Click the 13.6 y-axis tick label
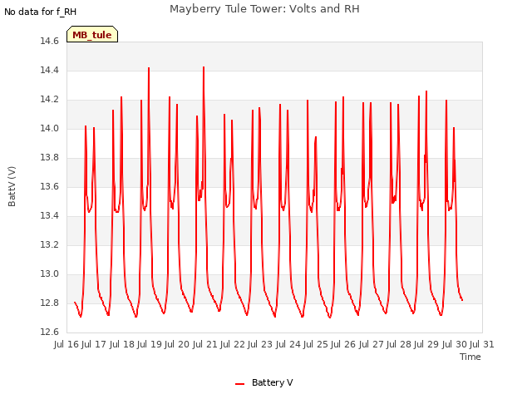This screenshot has height=399, width=532. (x=49, y=186)
